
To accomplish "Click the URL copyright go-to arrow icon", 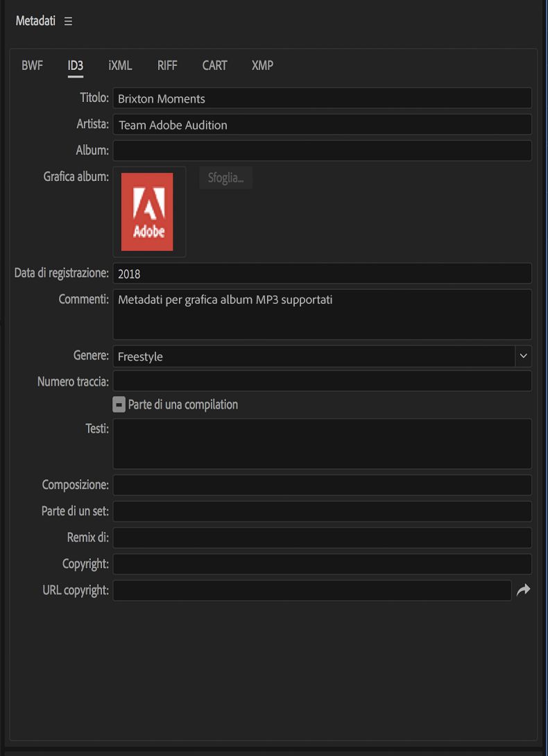I will pos(524,590).
